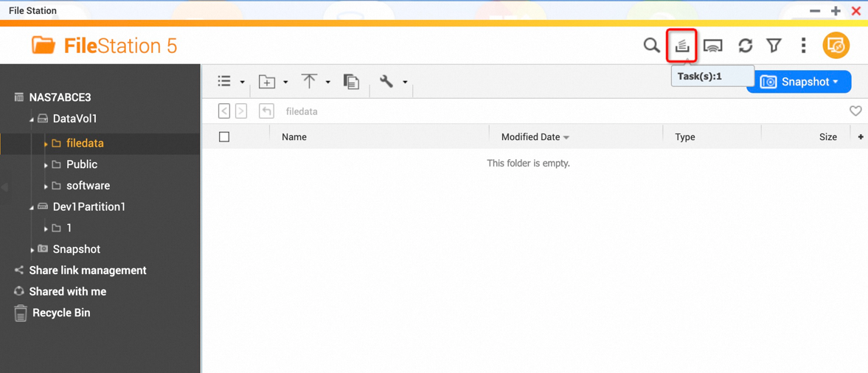Image resolution: width=868 pixels, height=373 pixels.
Task: Click the FileStation 5 logo
Action: pyautogui.click(x=105, y=46)
